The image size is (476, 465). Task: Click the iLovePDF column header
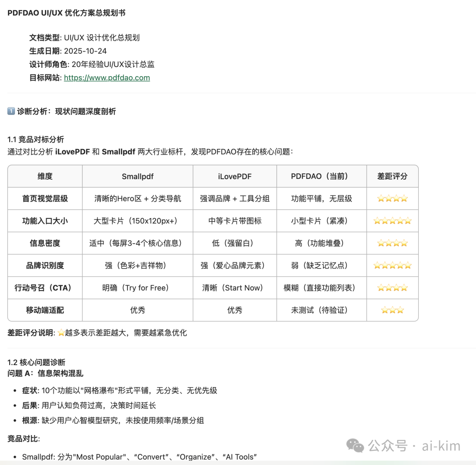(235, 176)
